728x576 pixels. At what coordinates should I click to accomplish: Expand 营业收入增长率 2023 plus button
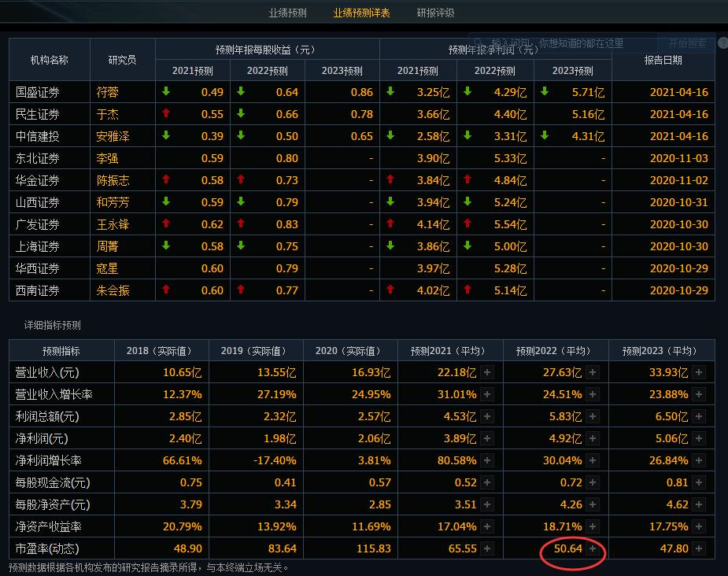[x=699, y=394]
